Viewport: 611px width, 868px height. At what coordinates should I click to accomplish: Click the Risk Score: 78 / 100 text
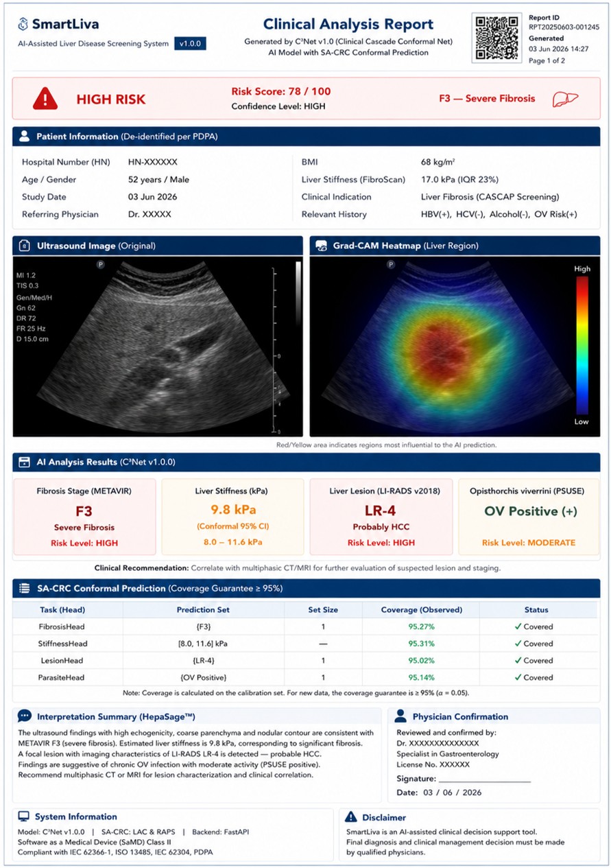click(x=281, y=91)
